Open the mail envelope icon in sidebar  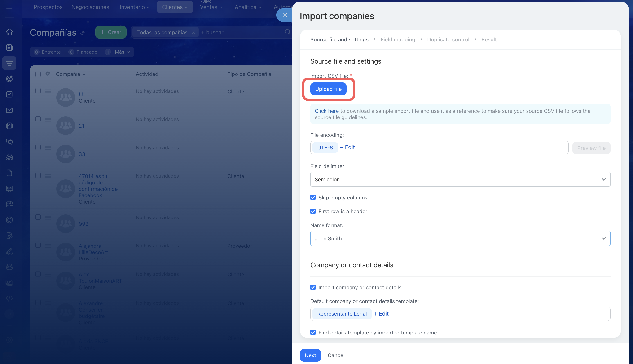pyautogui.click(x=9, y=110)
